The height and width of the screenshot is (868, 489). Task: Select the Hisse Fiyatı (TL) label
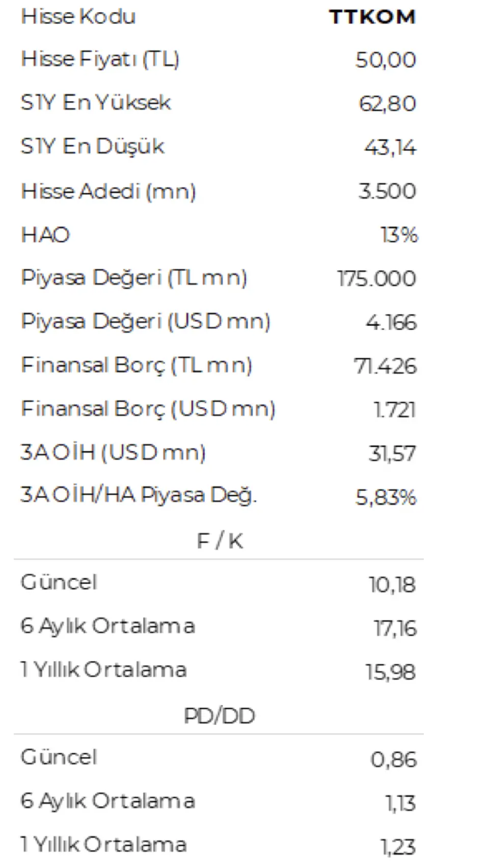point(100,60)
